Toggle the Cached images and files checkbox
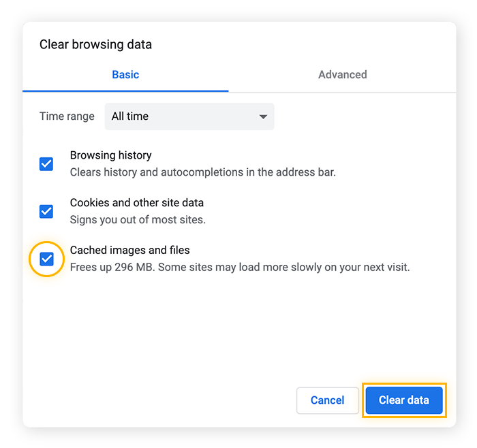 click(x=46, y=259)
